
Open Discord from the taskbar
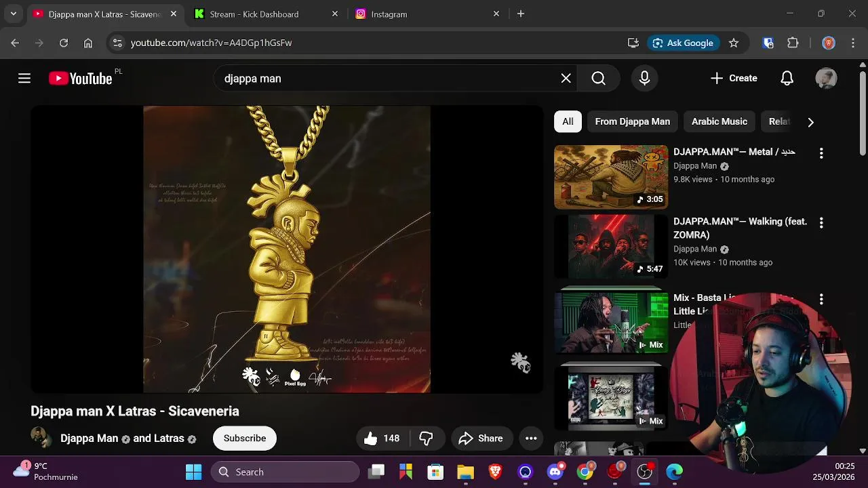click(x=555, y=472)
